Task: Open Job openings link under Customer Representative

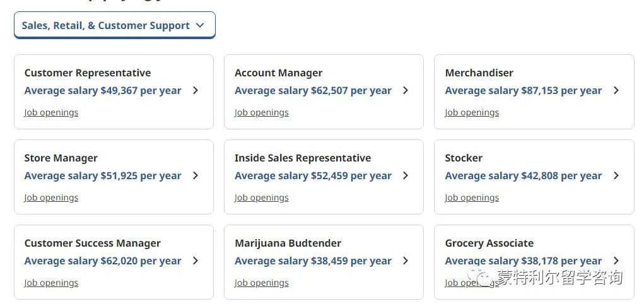Action: 51,112
